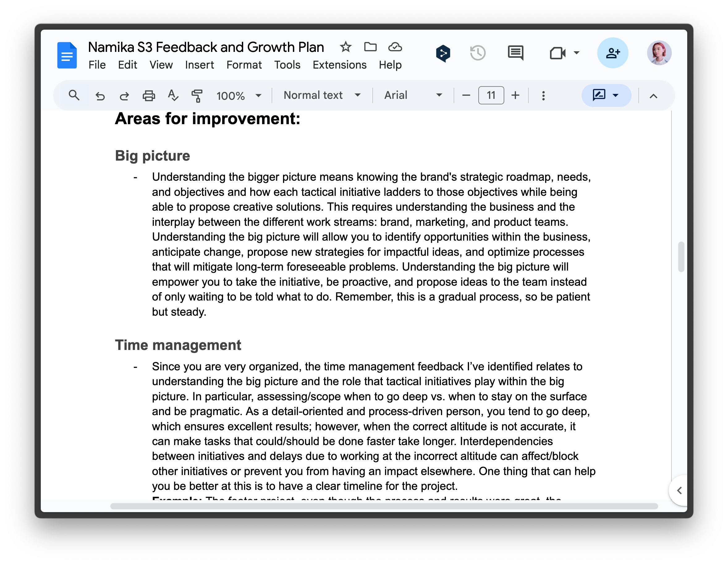728x564 pixels.
Task: Open the Arial font dropdown
Action: tap(413, 95)
